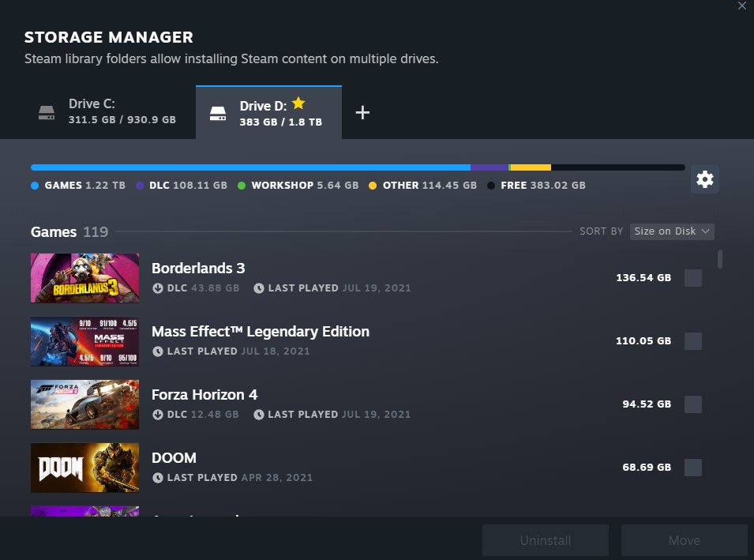Click DOOM last played clock icon
The height and width of the screenshot is (560, 754).
tap(158, 478)
